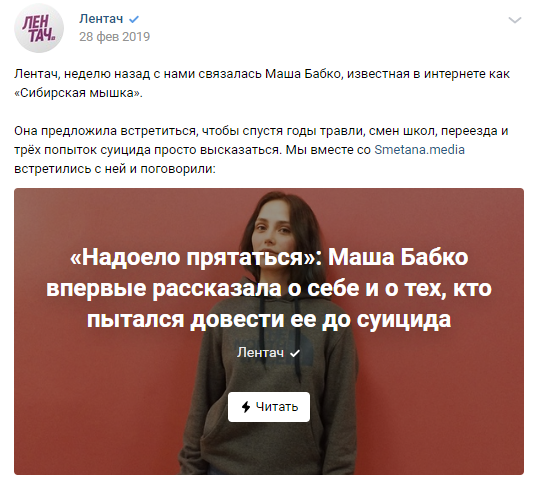
Task: Click the white checkmark on the article card
Action: pyautogui.click(x=295, y=354)
